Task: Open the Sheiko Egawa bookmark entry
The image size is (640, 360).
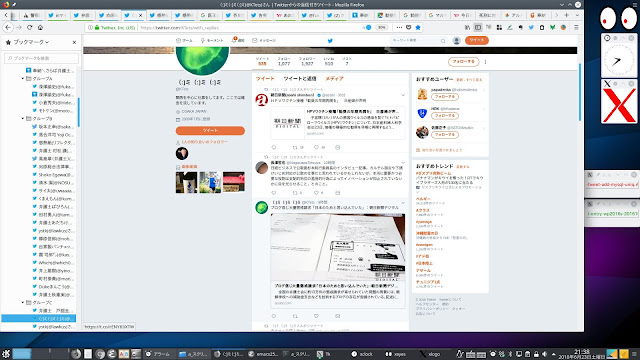Action: pos(53,175)
